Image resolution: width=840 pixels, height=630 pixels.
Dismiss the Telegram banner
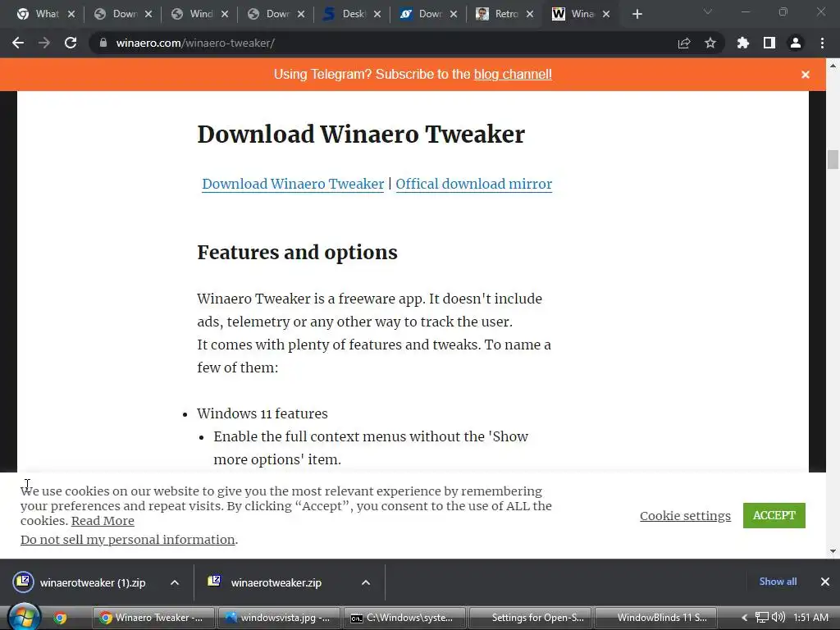pyautogui.click(x=806, y=75)
